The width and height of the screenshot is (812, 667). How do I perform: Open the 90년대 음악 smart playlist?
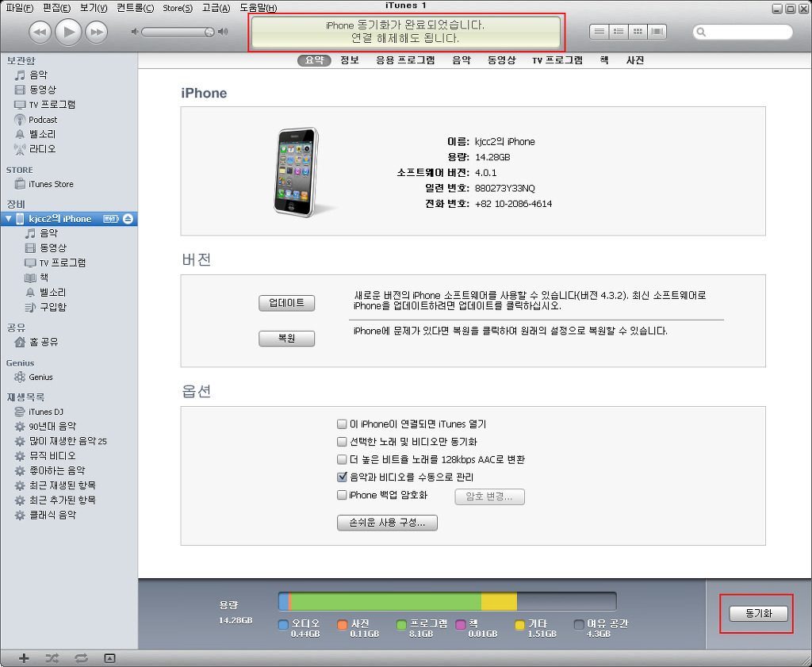[x=52, y=427]
